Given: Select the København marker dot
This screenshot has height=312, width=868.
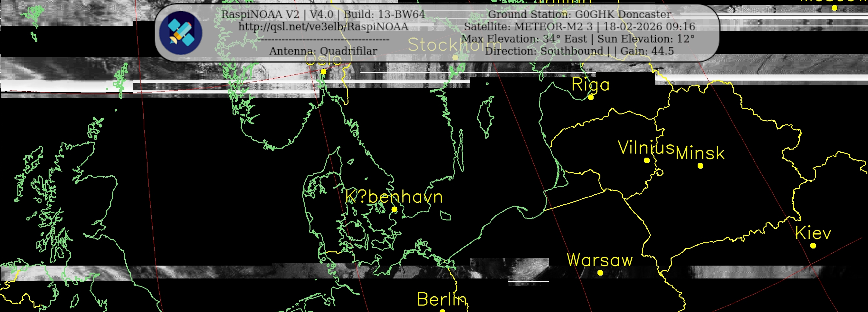Looking at the screenshot, I should [394, 210].
